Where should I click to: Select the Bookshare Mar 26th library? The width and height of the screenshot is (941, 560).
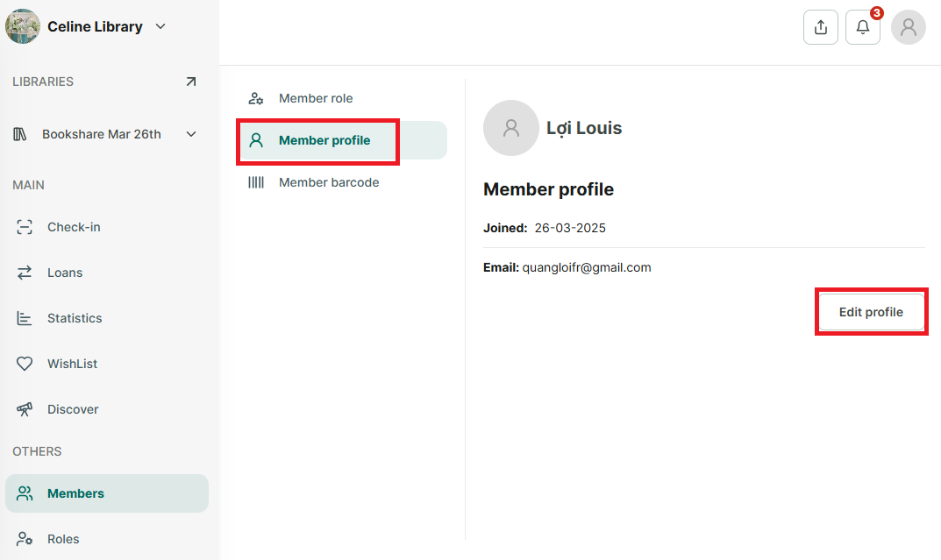coord(102,134)
